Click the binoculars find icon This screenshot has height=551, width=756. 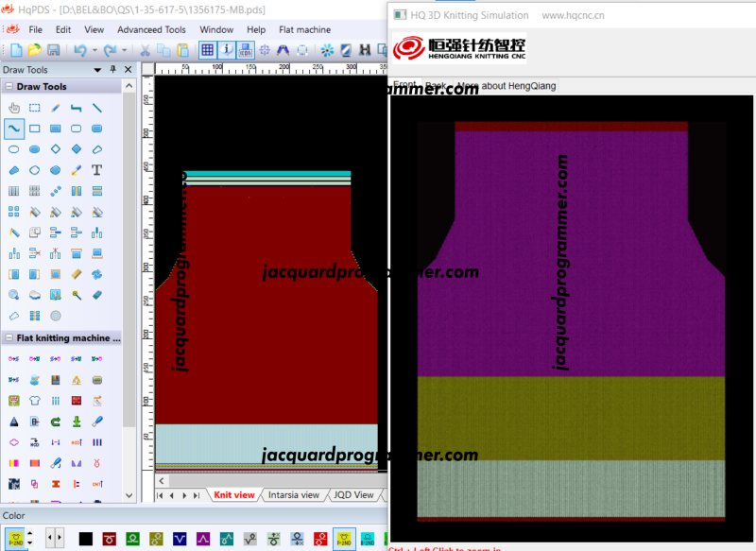pos(365,50)
